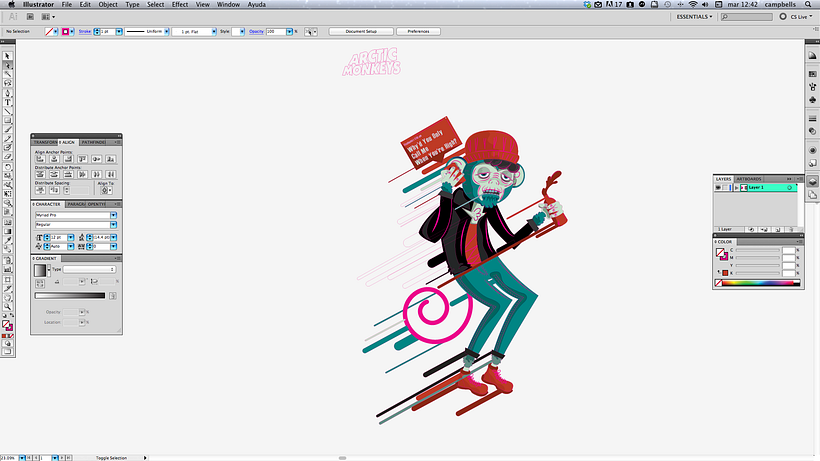Click the Layers icon in right dock

812,182
